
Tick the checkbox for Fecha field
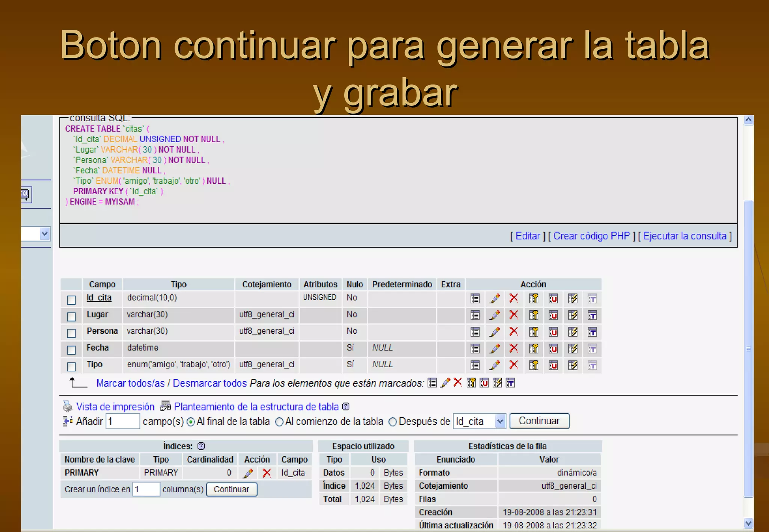(71, 350)
